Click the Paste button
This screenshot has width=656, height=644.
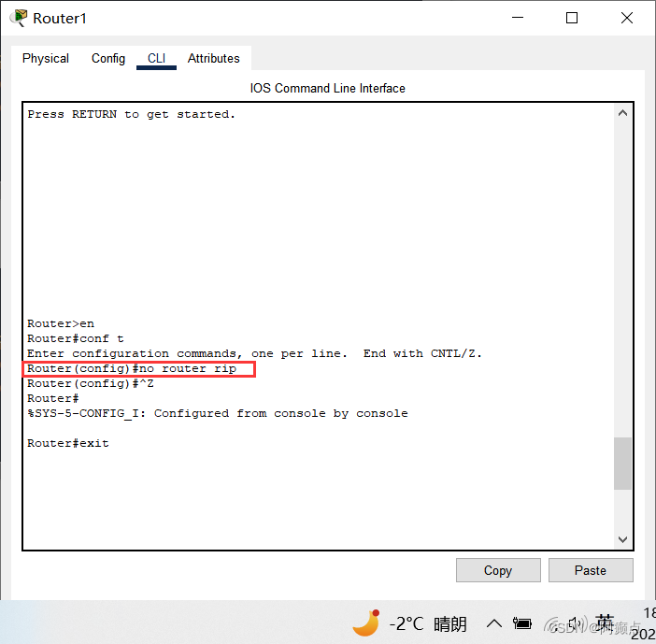[591, 570]
